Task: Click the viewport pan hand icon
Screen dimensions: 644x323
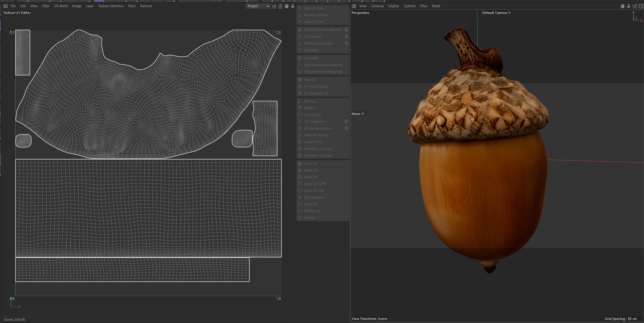Action: pyautogui.click(x=622, y=6)
